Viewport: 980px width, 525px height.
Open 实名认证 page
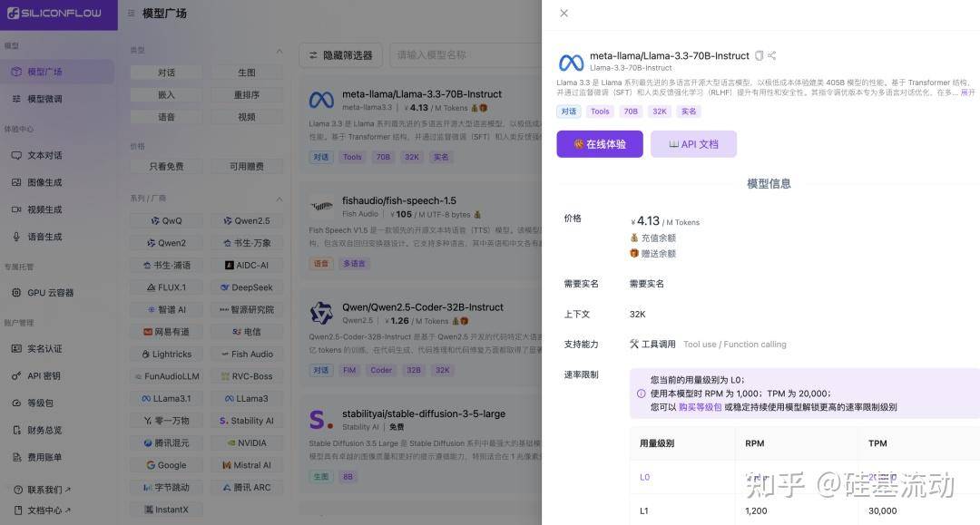[x=57, y=349]
